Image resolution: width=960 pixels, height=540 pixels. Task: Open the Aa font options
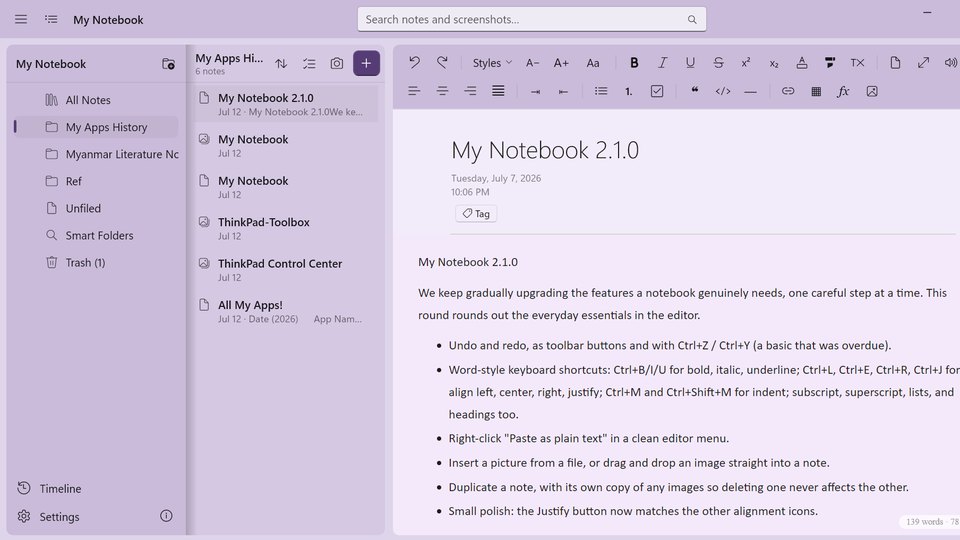[593, 62]
